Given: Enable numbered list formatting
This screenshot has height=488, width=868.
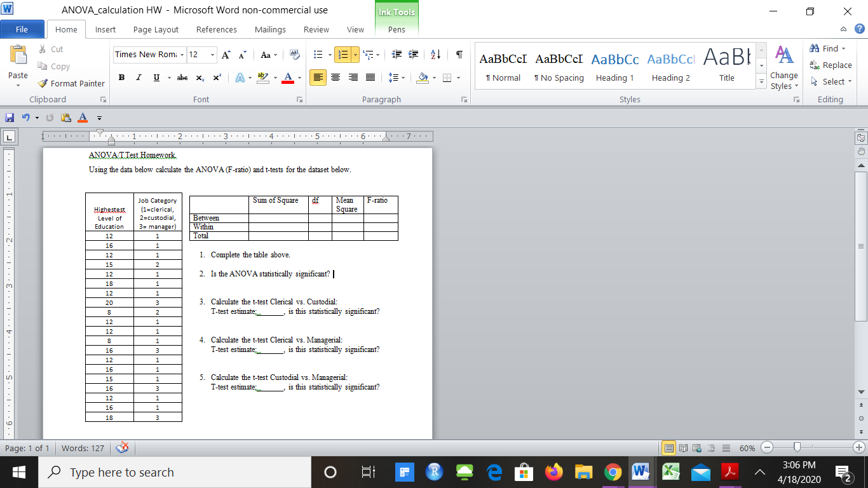Looking at the screenshot, I should (x=341, y=53).
